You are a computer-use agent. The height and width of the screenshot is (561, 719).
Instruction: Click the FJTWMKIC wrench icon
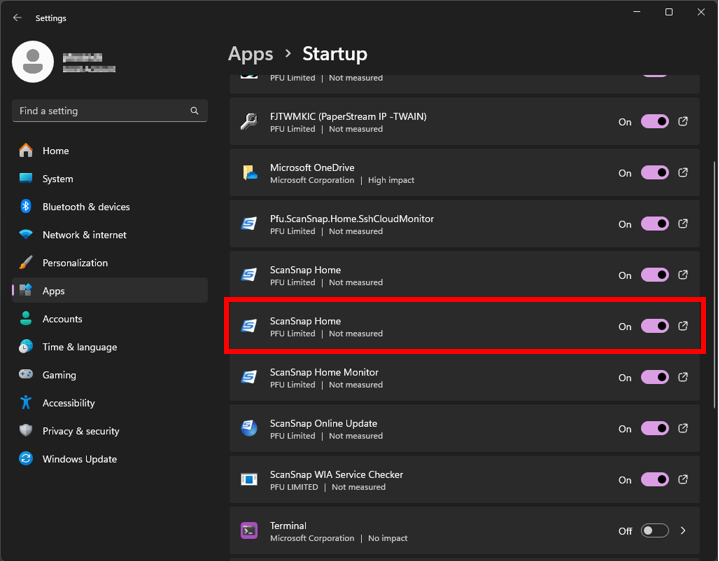pos(249,122)
